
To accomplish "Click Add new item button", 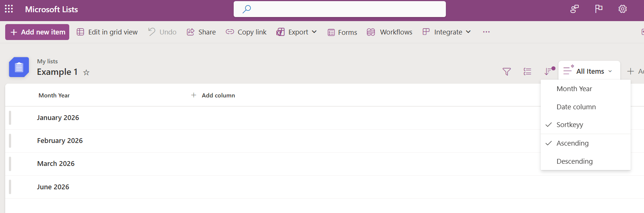I will 37,32.
